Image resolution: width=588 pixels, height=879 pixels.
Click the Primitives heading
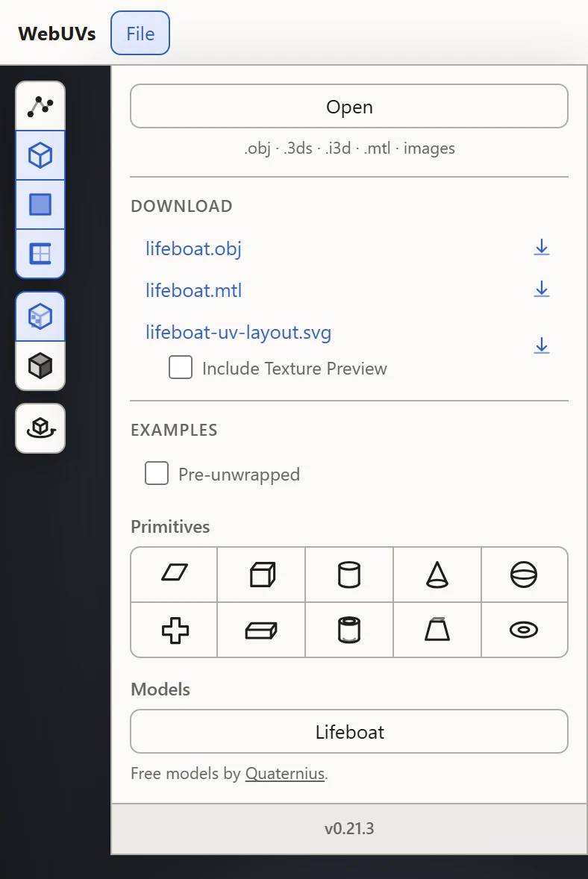(x=170, y=527)
